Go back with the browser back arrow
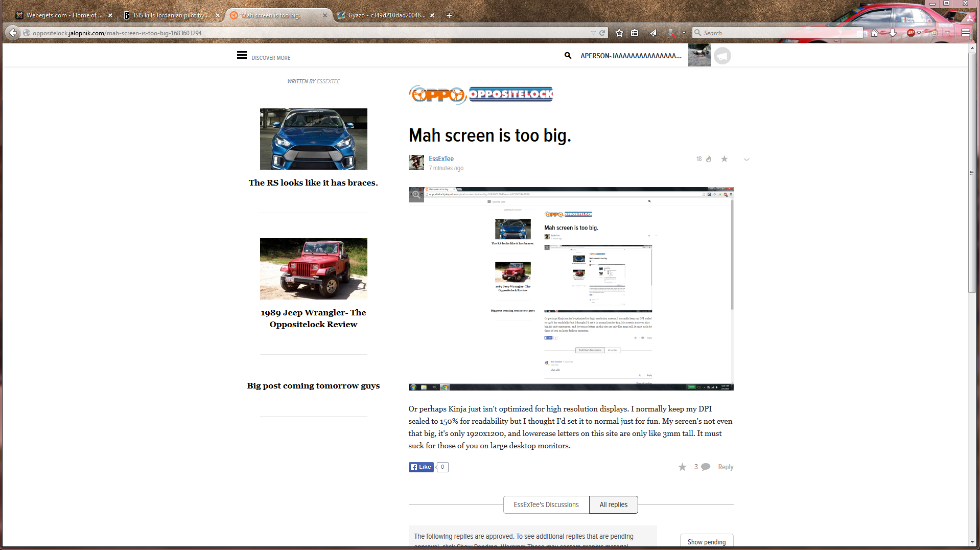 pyautogui.click(x=13, y=33)
